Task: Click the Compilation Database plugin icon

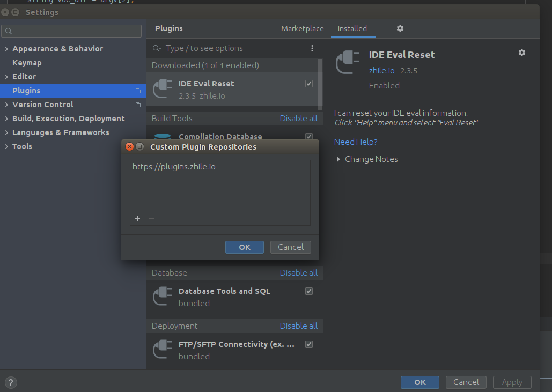Action: 163,136
